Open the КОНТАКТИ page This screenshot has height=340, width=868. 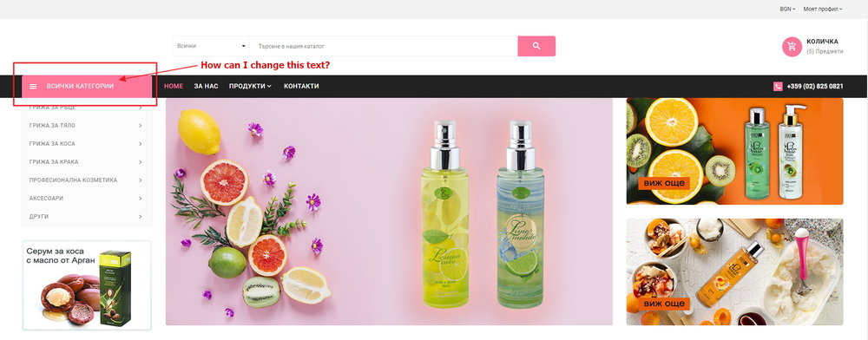(301, 86)
